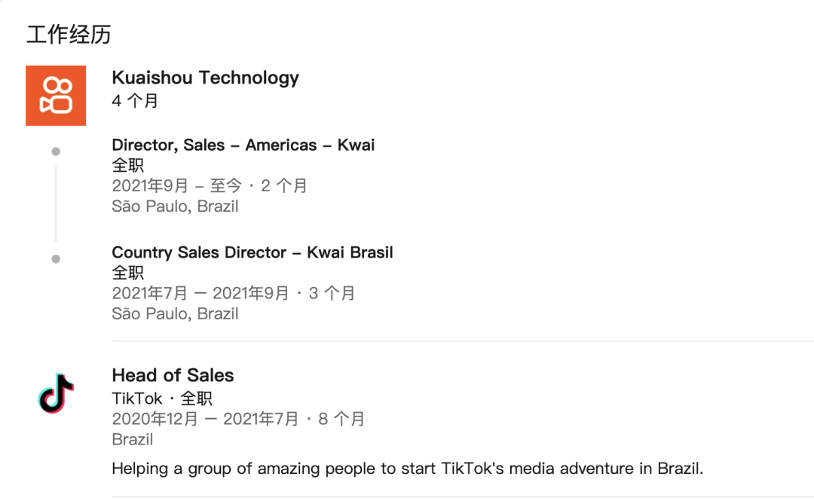This screenshot has height=504, width=814.
Task: Click 全职 under Country Sales Director
Action: [x=127, y=273]
